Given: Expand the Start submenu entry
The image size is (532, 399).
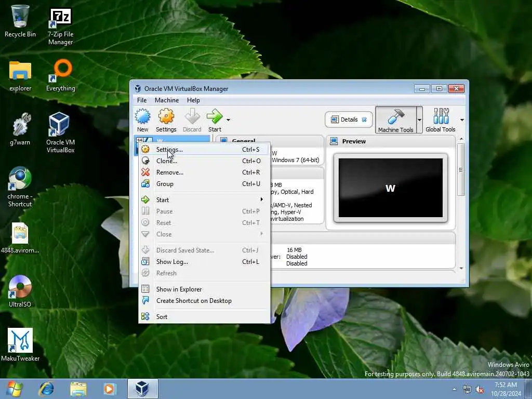Looking at the screenshot, I should (205, 200).
